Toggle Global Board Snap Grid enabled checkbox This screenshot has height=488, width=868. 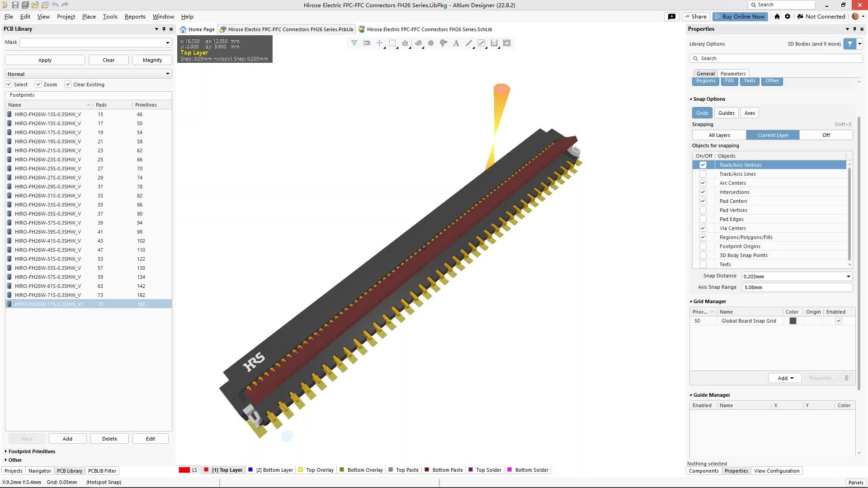click(x=839, y=321)
